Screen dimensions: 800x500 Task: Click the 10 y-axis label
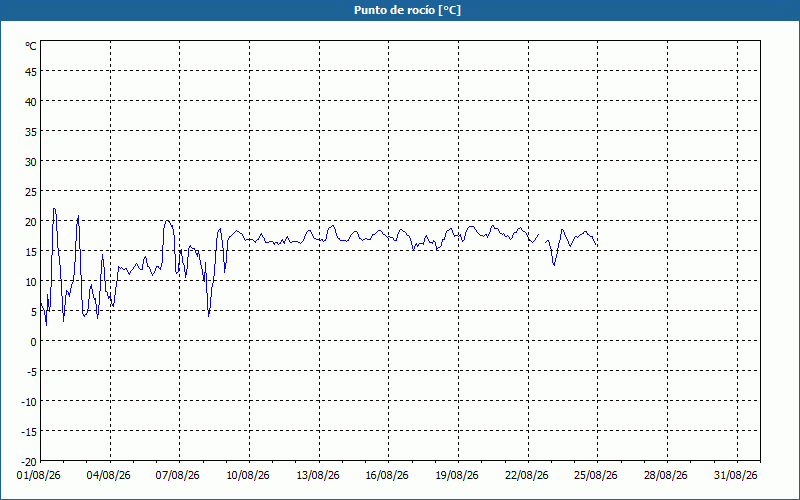[x=31, y=282]
